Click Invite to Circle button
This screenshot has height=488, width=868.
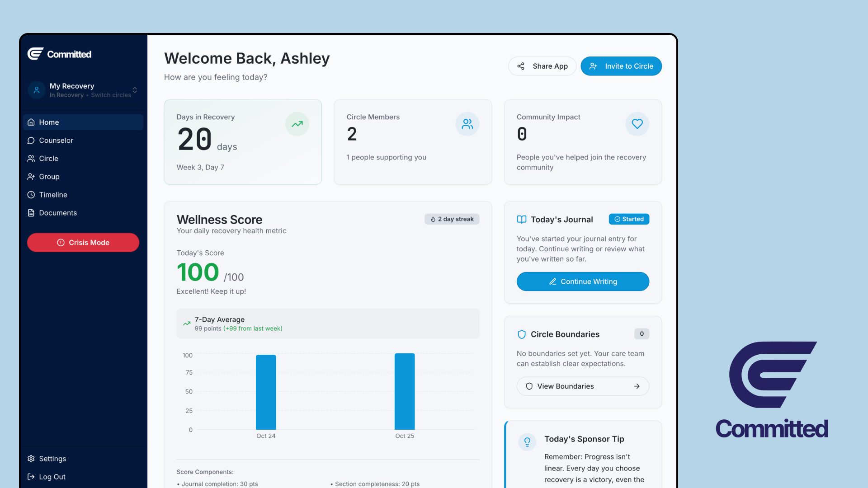coord(621,66)
